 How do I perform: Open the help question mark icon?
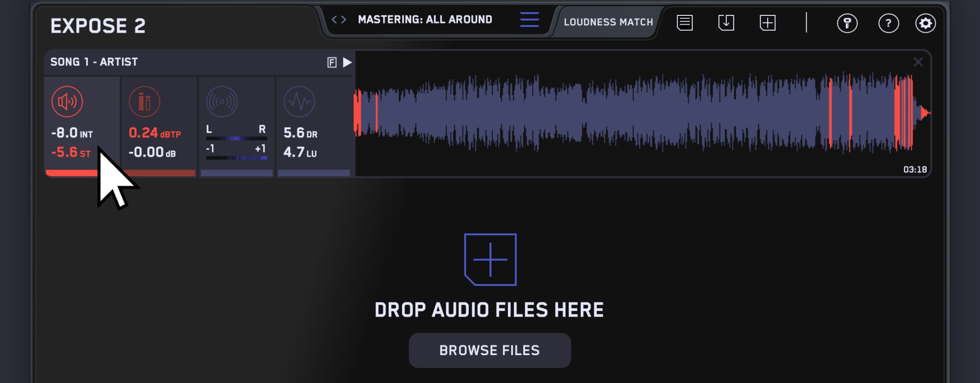[888, 23]
